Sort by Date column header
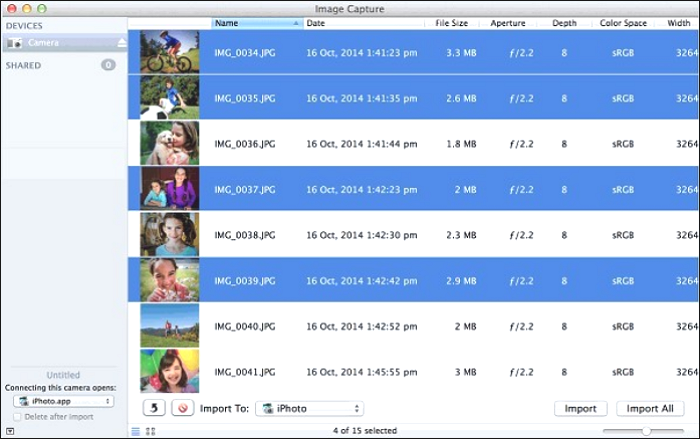 pyautogui.click(x=364, y=23)
